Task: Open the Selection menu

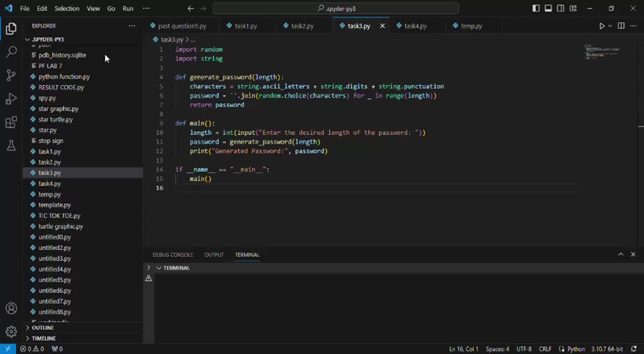Action: point(66,8)
